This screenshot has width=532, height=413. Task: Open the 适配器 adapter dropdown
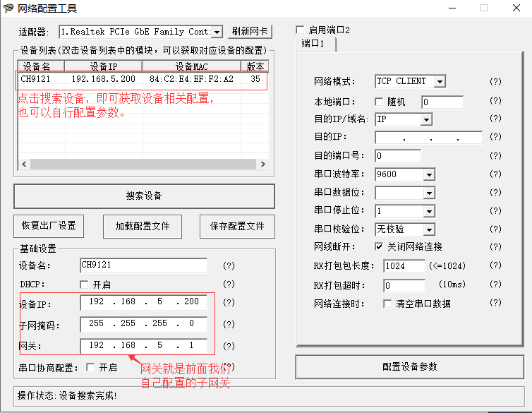click(x=217, y=32)
